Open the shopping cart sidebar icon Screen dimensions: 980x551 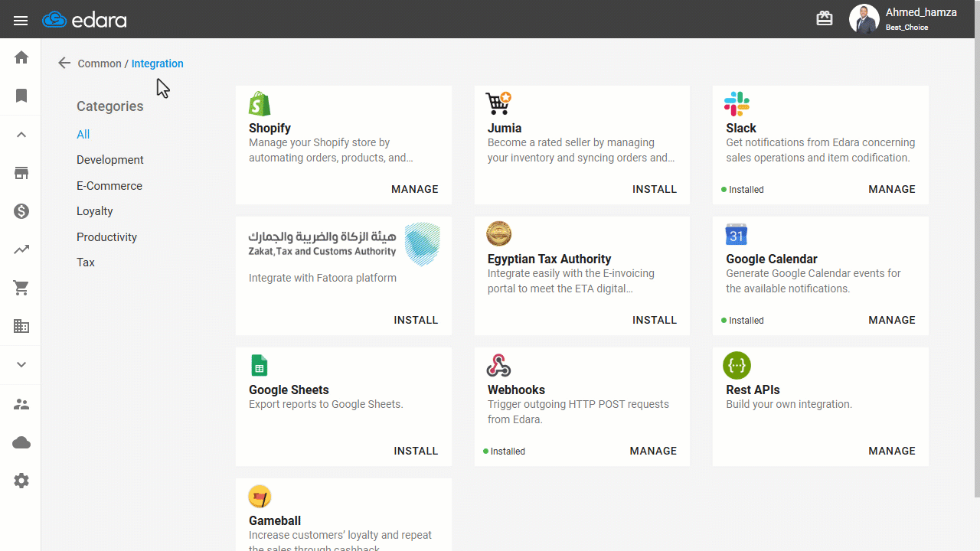tap(21, 288)
